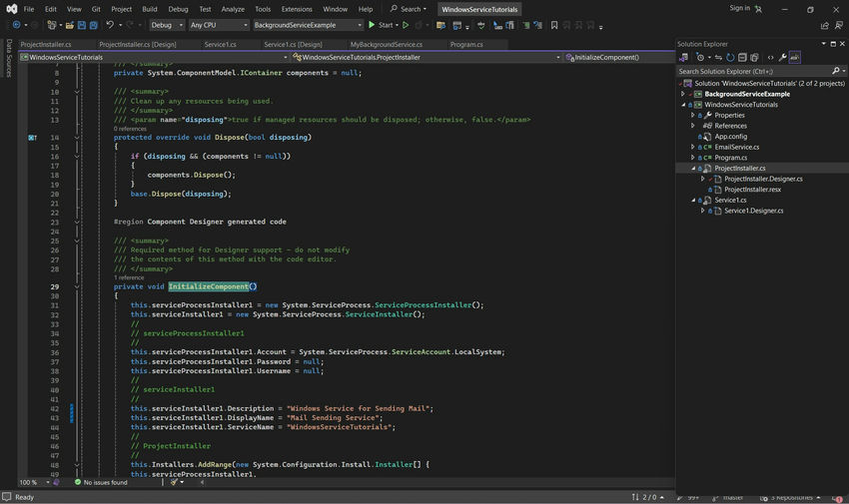Screen dimensions: 849x504
Task: Click the '1 reference' CodeLens above InitializeComponent
Action: click(129, 277)
